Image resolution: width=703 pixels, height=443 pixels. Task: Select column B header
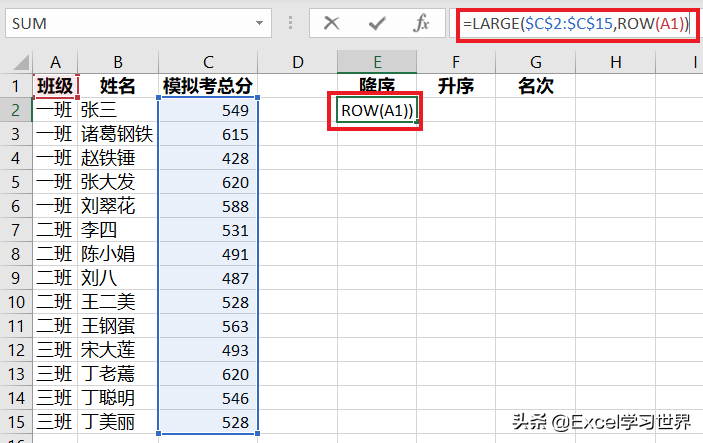click(x=118, y=62)
